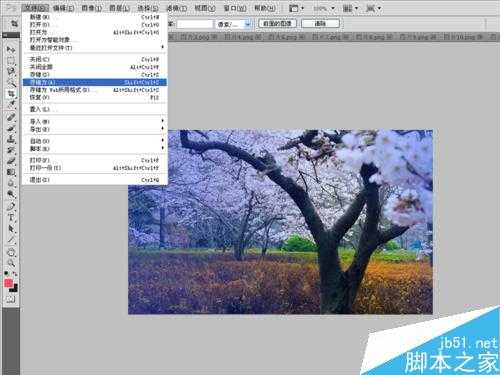The image size is (500, 375).
Task: Swap foreground and background colors
Action: coord(15,274)
